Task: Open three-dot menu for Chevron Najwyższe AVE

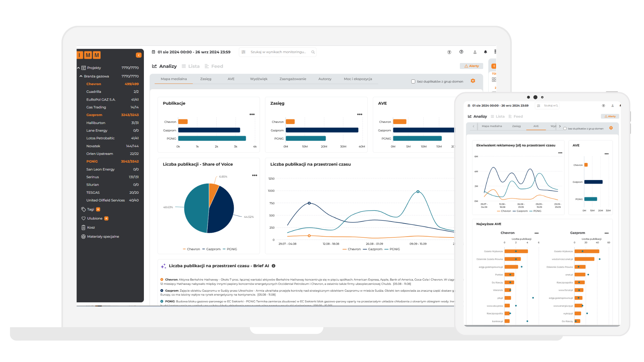Action: point(537,233)
